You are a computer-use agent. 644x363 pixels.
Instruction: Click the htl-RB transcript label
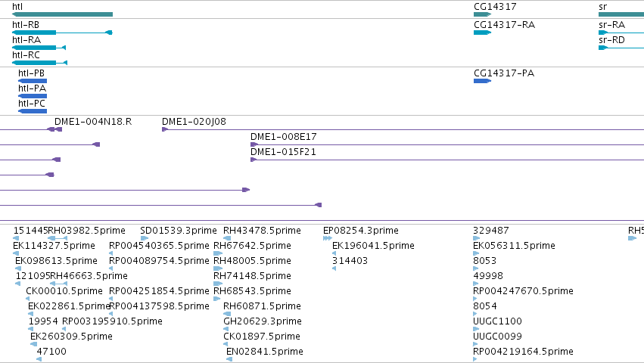point(26,25)
